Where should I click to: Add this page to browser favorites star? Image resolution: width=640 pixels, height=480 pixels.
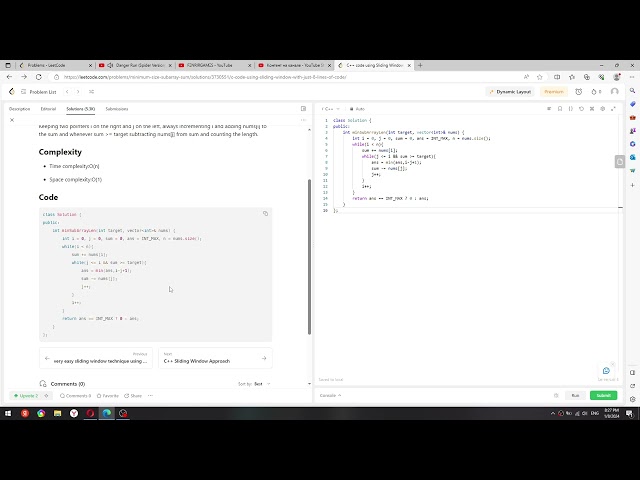(x=540, y=77)
